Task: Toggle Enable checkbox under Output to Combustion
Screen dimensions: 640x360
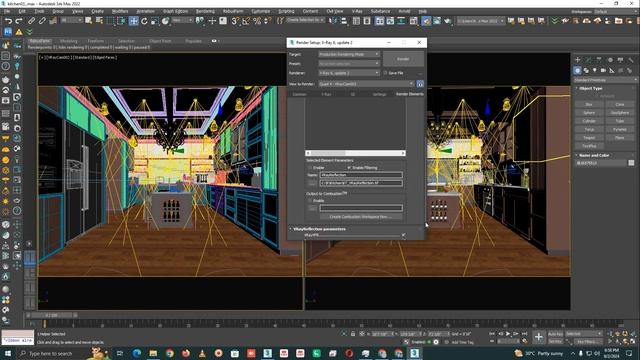Action: [x=310, y=201]
